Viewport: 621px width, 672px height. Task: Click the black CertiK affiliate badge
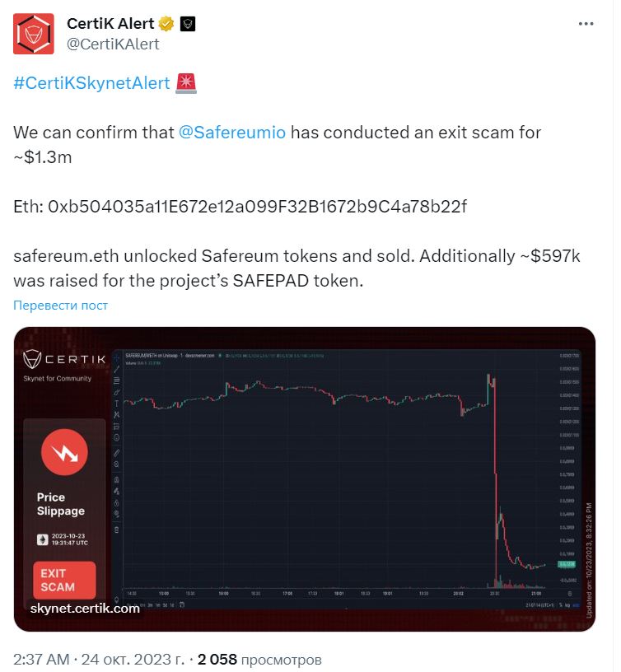pyautogui.click(x=187, y=24)
